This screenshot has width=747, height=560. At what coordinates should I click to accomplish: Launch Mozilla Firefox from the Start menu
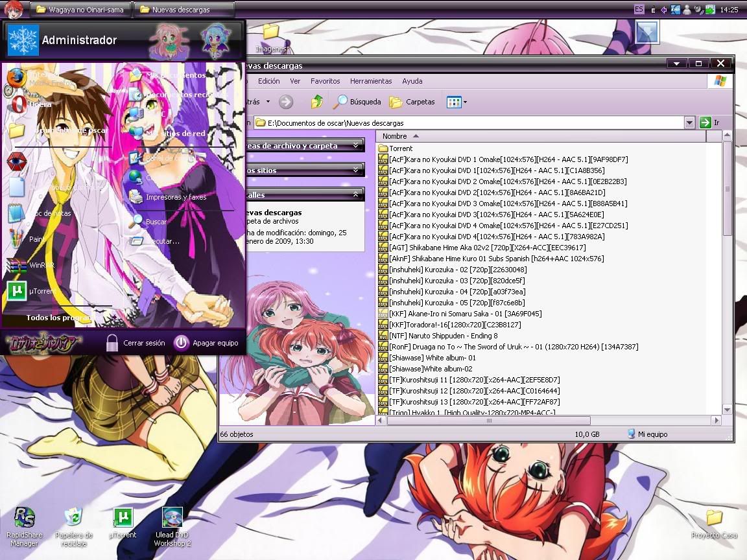pos(40,78)
